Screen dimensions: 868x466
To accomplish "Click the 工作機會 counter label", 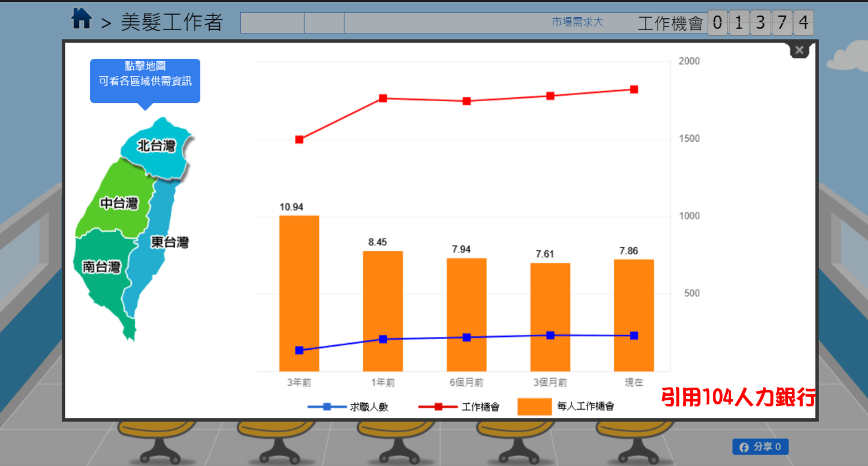I will [x=670, y=23].
